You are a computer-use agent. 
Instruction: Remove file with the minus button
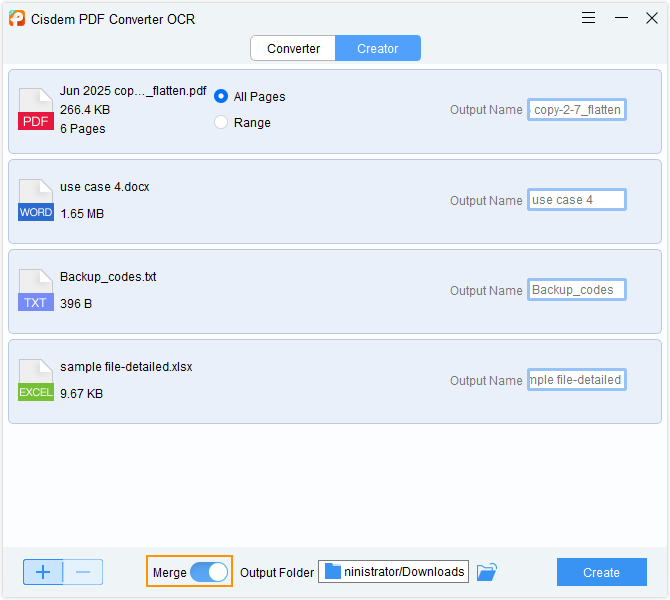click(x=83, y=572)
